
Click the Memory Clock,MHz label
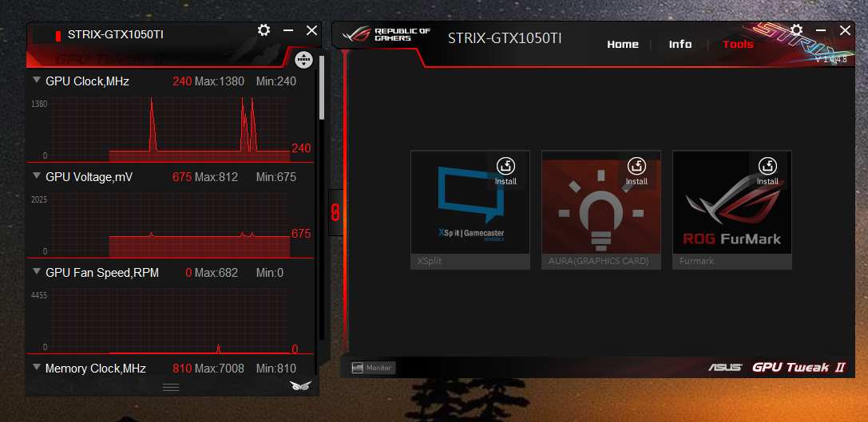point(95,369)
